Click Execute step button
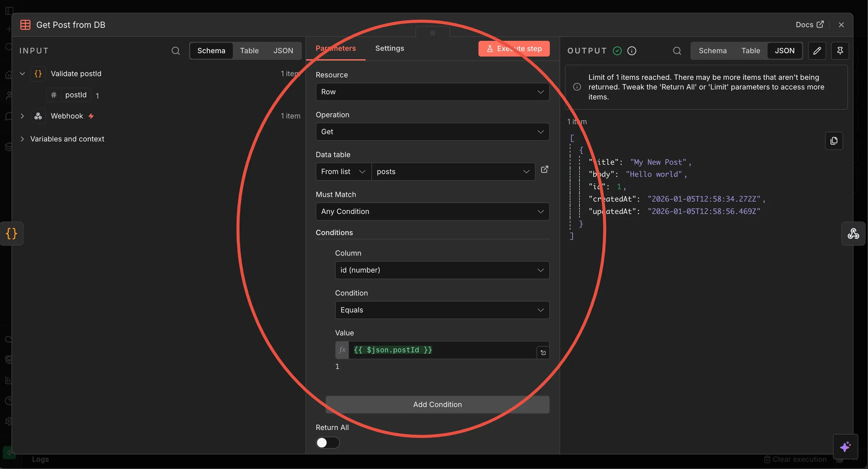The height and width of the screenshot is (469, 868). click(514, 49)
